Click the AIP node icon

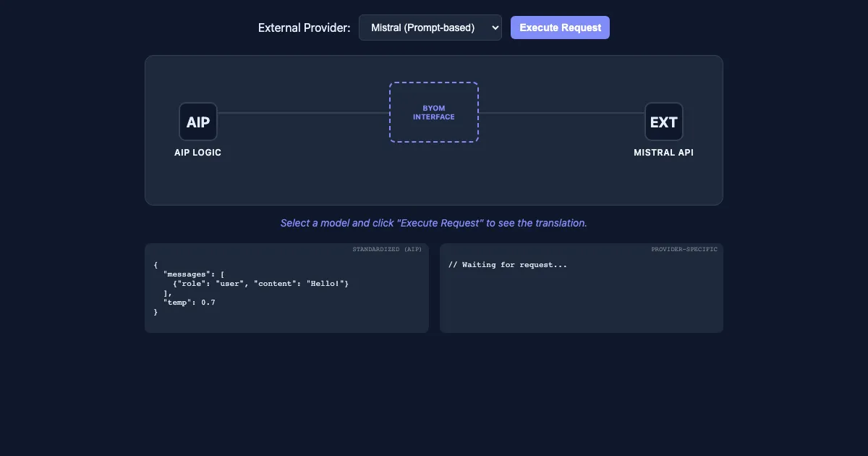pyautogui.click(x=198, y=122)
